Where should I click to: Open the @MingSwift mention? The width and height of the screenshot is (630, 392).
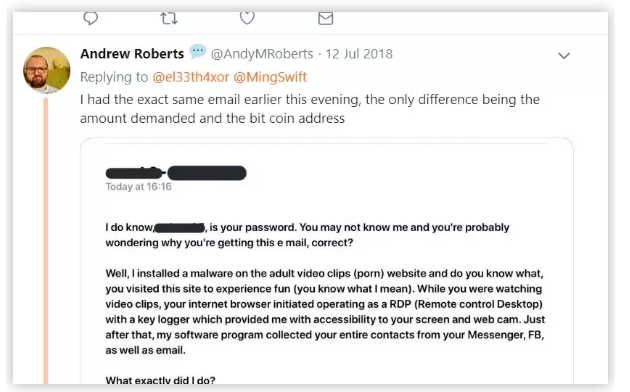tap(270, 77)
